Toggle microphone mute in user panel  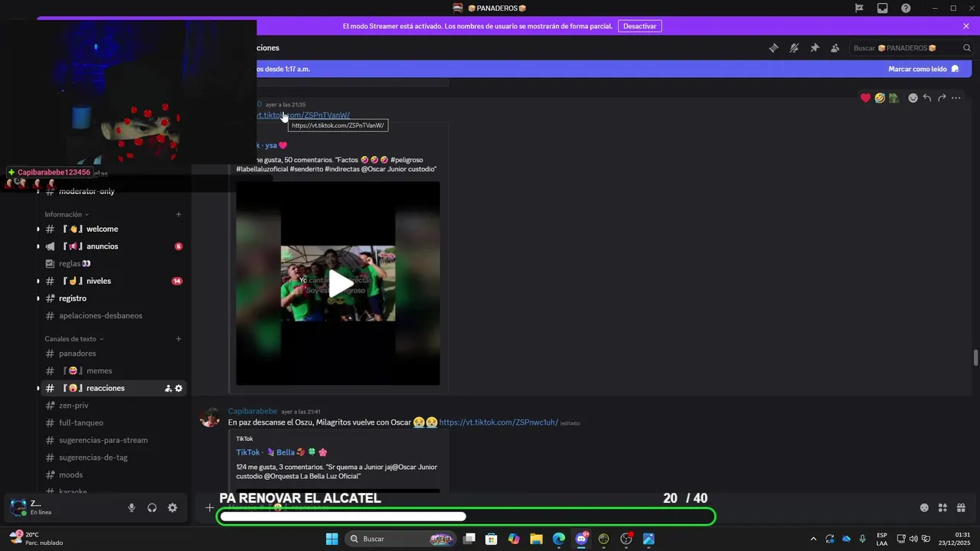[x=132, y=507]
